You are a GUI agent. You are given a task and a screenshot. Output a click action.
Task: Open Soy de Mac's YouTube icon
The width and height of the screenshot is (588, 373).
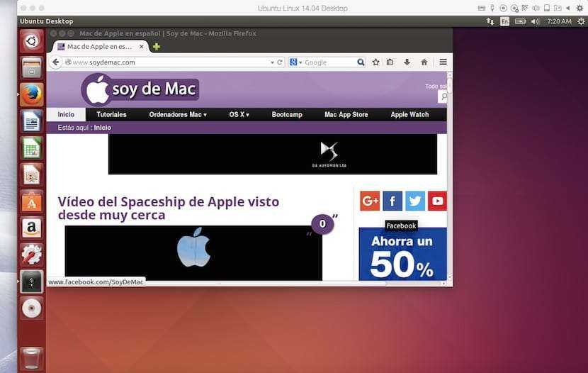pos(438,201)
